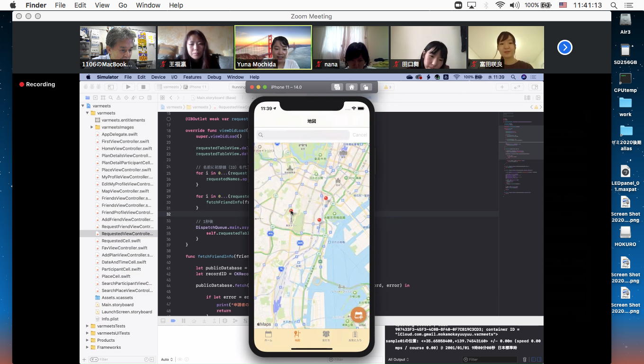Image resolution: width=644 pixels, height=364 pixels.
Task: Open the Device menu in the Simulator
Action: 158,77
